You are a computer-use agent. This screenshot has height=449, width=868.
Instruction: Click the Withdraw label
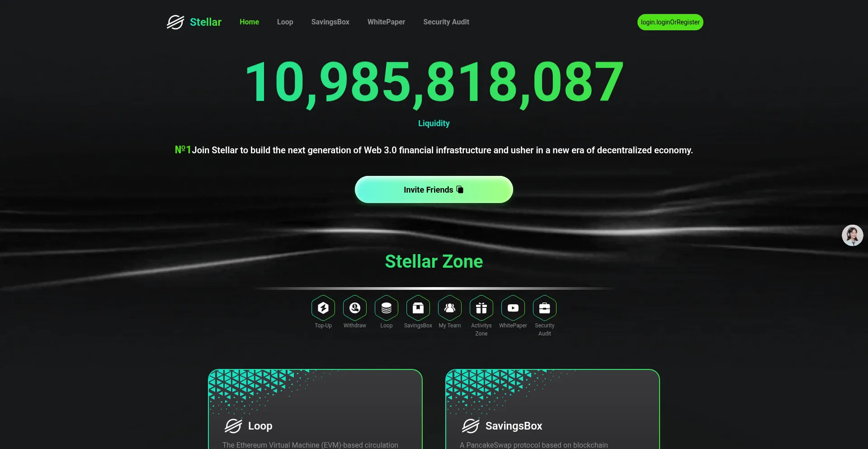click(x=355, y=326)
